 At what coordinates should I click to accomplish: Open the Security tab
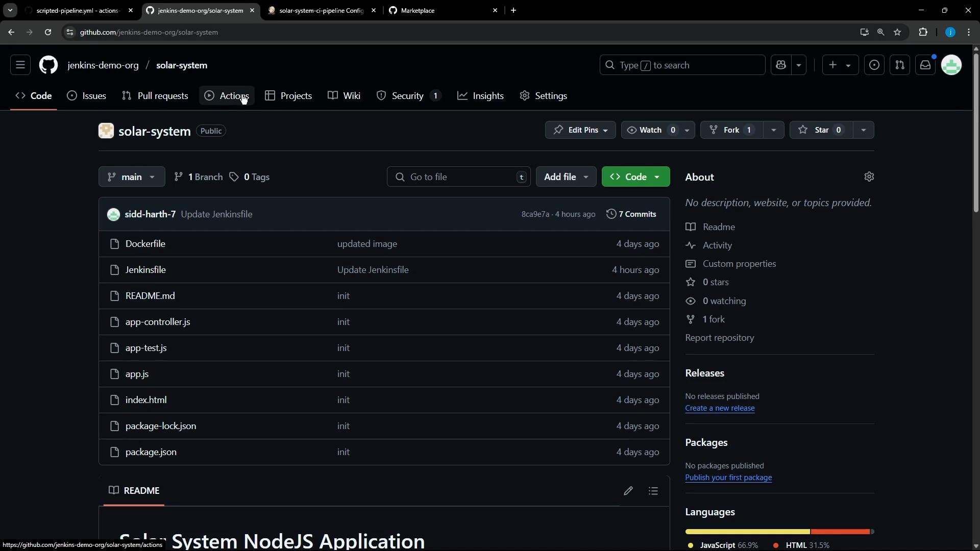[x=409, y=96]
